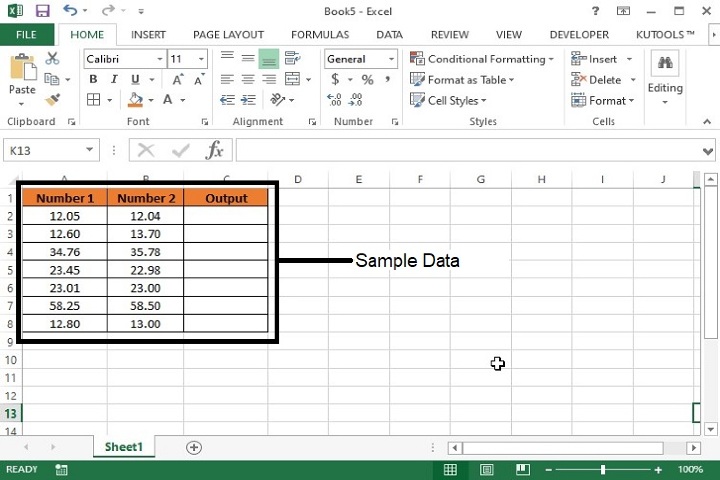Open Cell Styles dropdown
Viewport: 720px width, 480px height.
tap(448, 100)
